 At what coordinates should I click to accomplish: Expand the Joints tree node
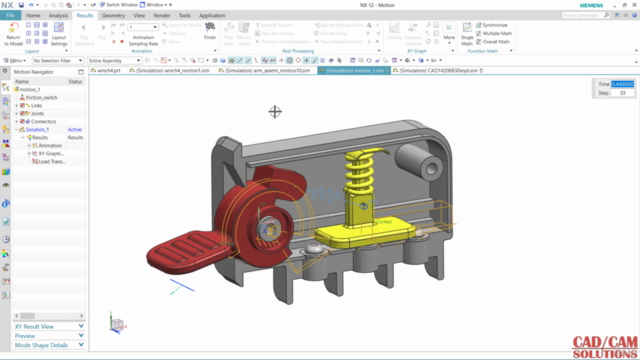[17, 113]
